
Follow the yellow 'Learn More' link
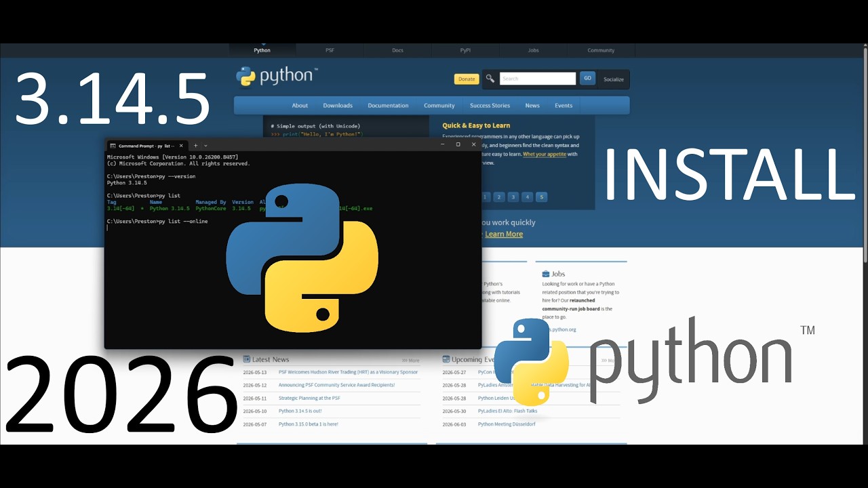504,234
